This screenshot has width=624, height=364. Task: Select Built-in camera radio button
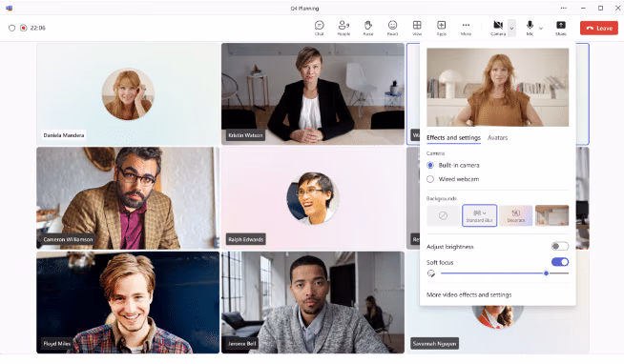(430, 165)
